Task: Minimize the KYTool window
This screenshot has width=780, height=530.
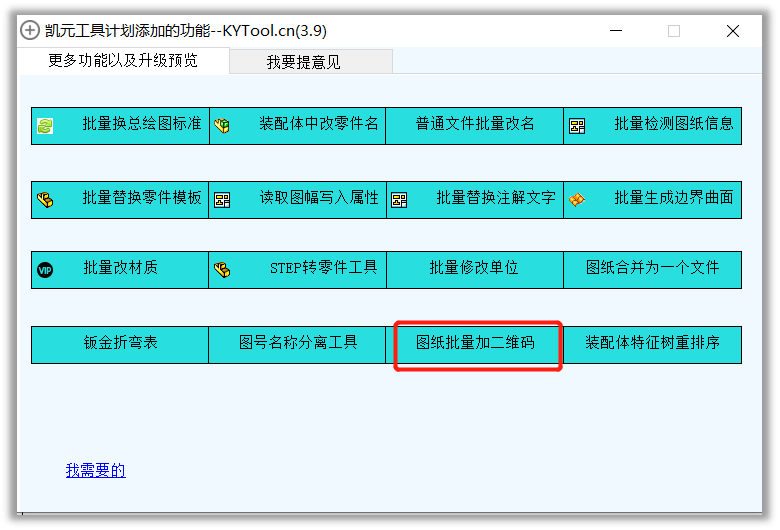Action: [616, 31]
